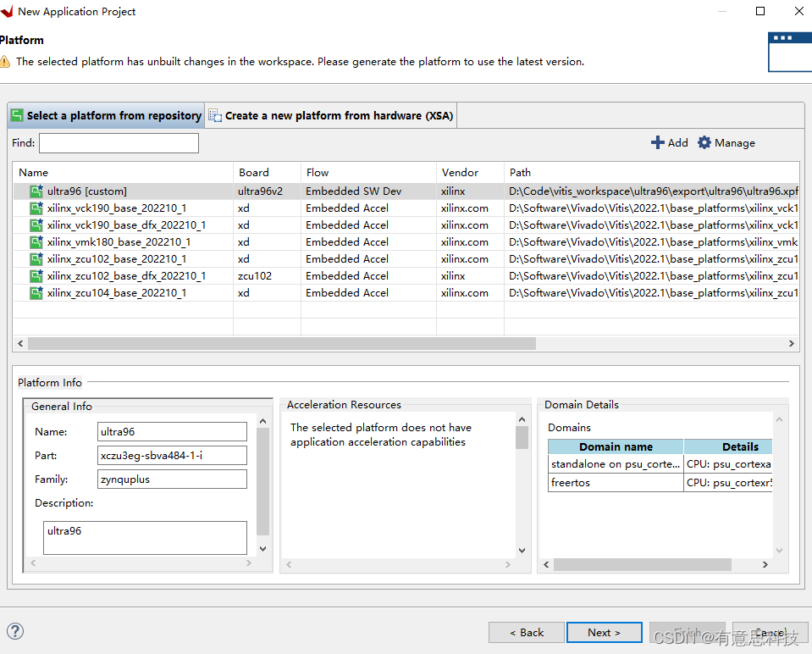Select xilinx_vck190_base_dfx_202210_1 platform
The image size is (812, 654).
[406, 225]
